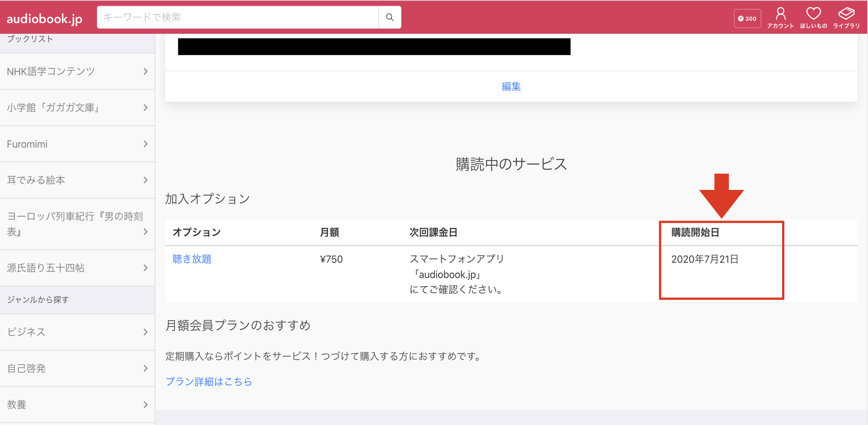Open the 聴き放題 option link
The height and width of the screenshot is (425, 868).
[192, 259]
